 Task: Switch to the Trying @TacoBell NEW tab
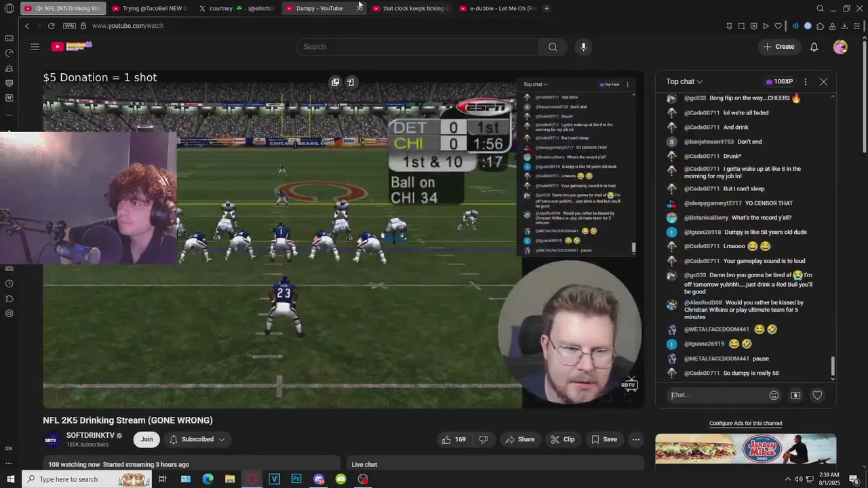150,9
